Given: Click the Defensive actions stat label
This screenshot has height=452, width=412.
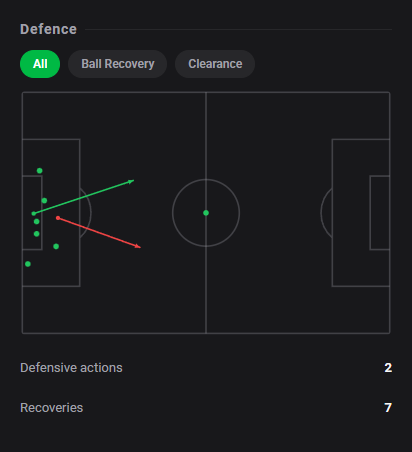Looking at the screenshot, I should click(71, 368).
